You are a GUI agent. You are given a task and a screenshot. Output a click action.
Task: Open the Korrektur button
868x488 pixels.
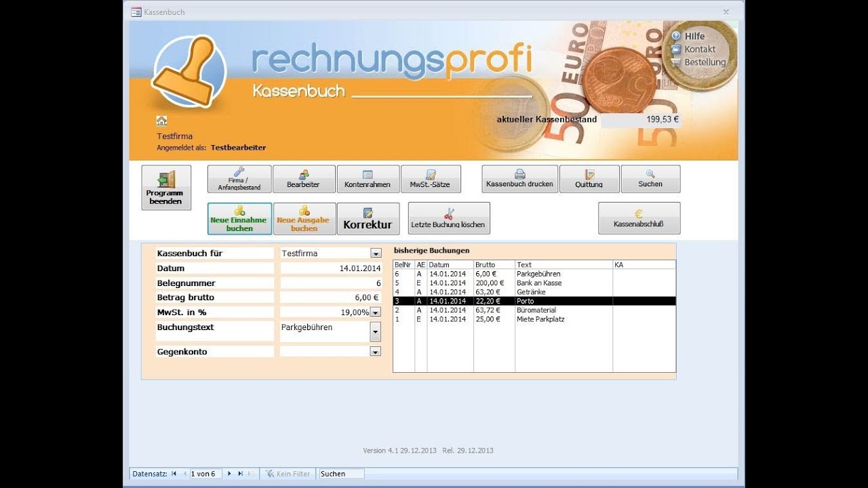(368, 219)
